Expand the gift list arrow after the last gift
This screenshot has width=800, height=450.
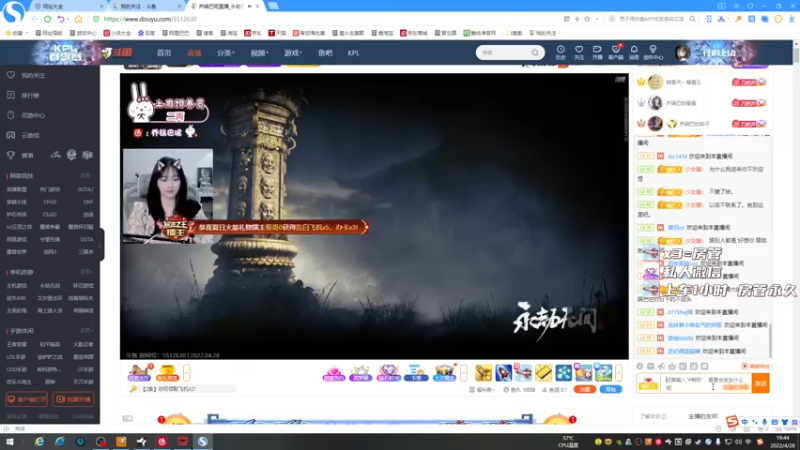(x=618, y=373)
